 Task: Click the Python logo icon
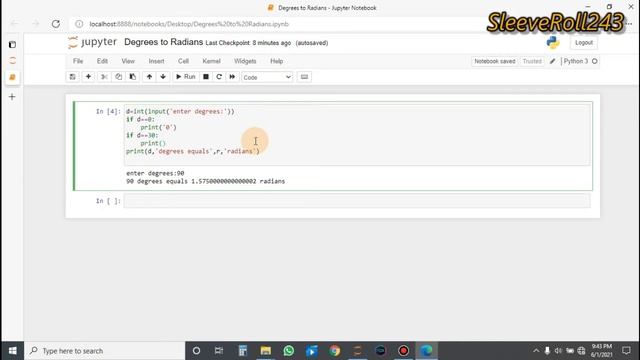tap(553, 42)
